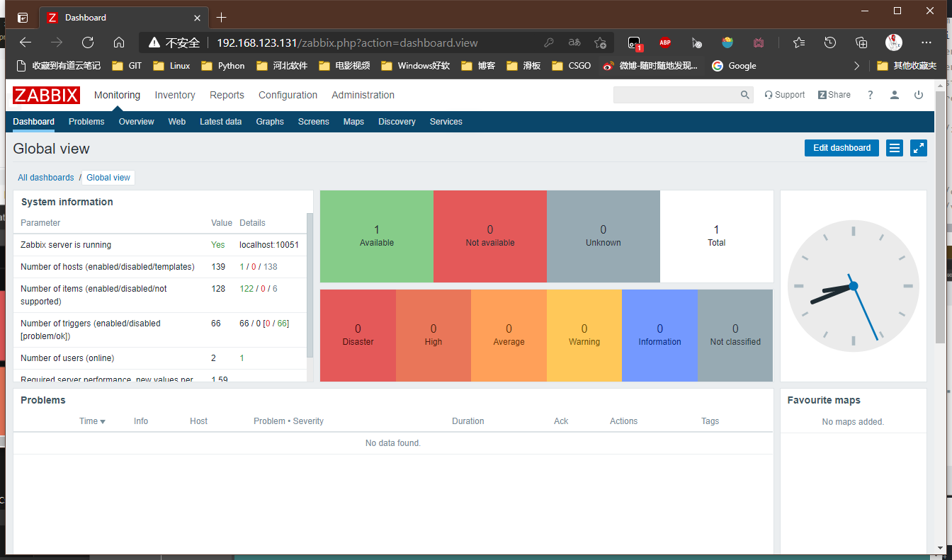Click the Global view breadcrumb

tap(108, 178)
